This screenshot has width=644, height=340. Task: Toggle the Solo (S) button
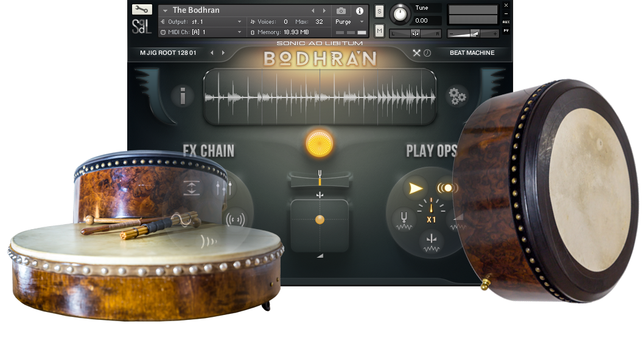point(379,12)
